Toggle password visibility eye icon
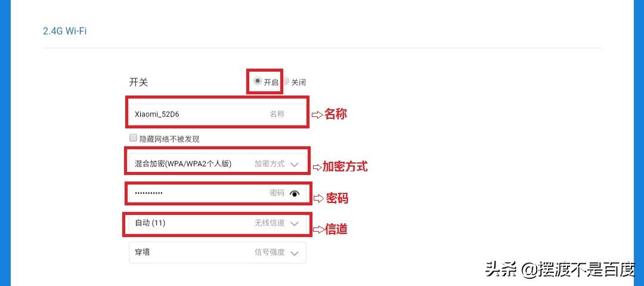 (x=294, y=193)
